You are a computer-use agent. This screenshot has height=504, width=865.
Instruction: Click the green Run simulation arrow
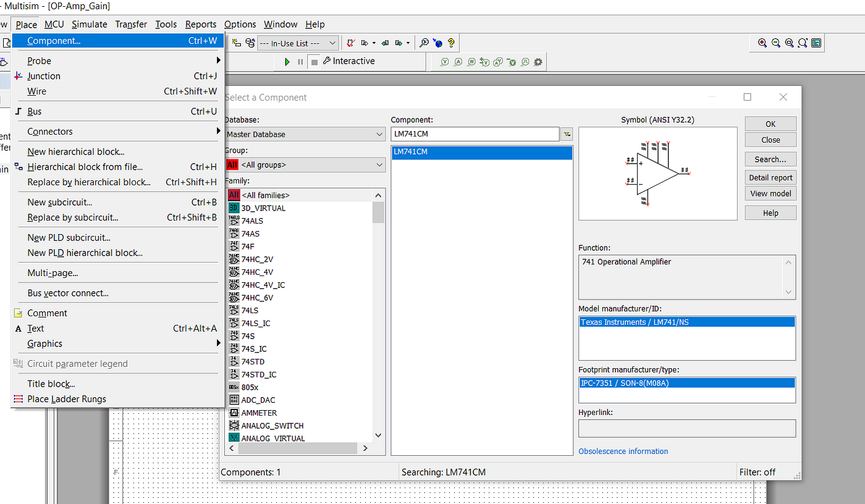click(287, 61)
